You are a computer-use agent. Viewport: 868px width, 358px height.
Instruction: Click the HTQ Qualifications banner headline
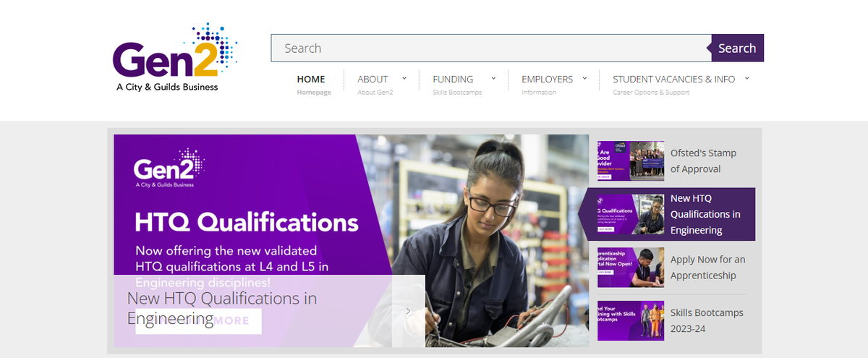click(x=247, y=222)
